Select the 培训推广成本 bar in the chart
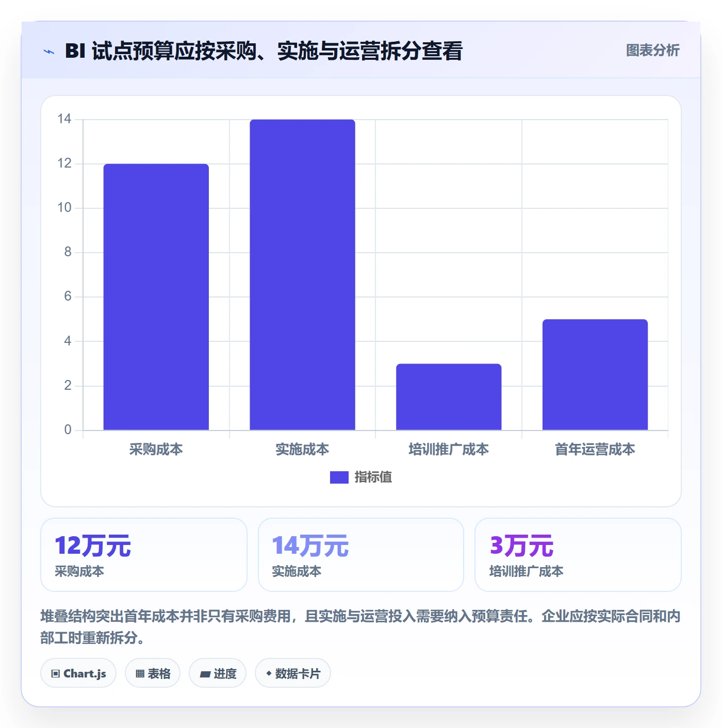722x728 pixels. point(449,397)
